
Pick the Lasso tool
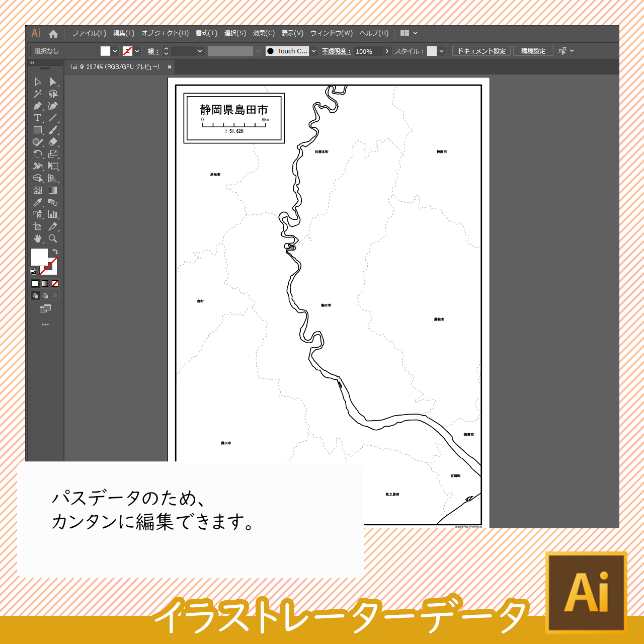click(53, 94)
